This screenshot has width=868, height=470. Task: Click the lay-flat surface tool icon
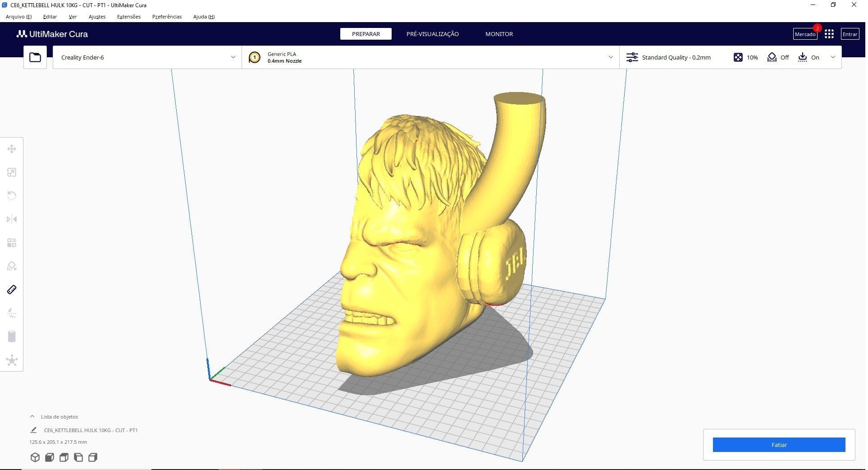click(12, 313)
